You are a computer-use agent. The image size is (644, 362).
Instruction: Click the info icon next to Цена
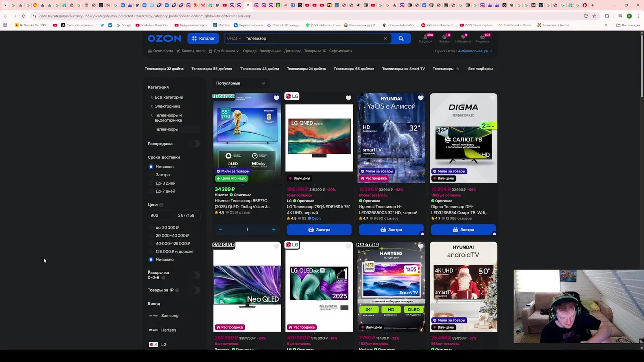(x=162, y=205)
